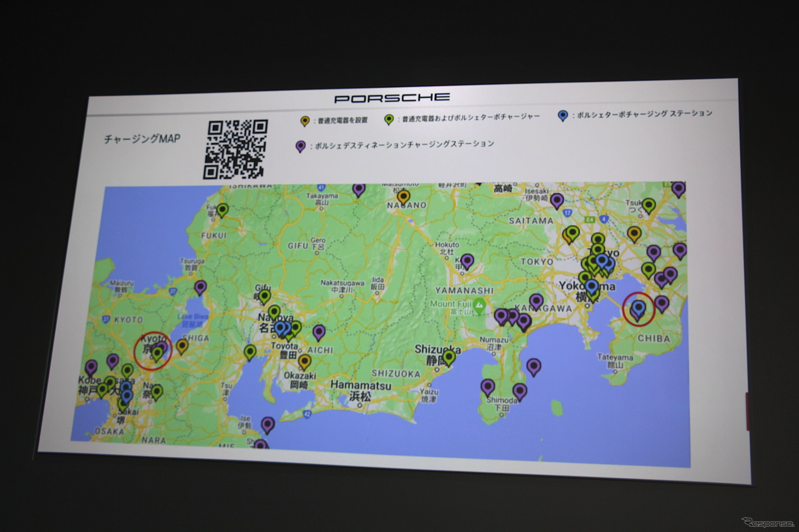Click route 17 shield near Saitama

click(x=567, y=213)
